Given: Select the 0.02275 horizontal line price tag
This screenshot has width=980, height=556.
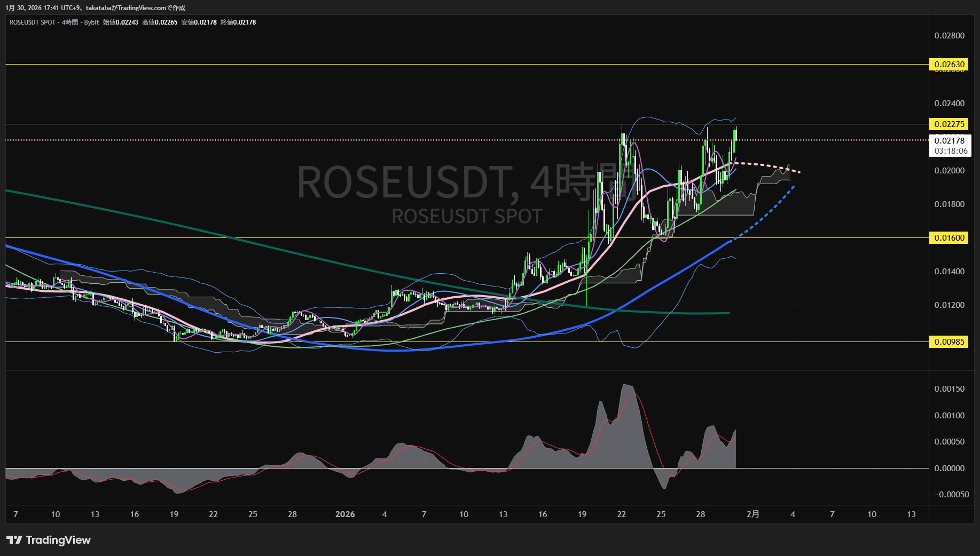Looking at the screenshot, I should 949,124.
